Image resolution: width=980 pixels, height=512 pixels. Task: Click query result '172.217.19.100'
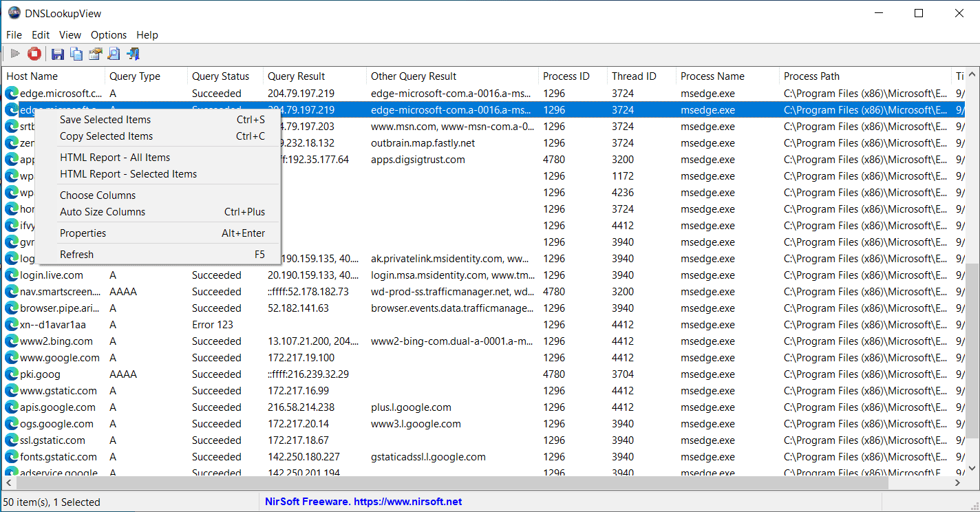[301, 358]
